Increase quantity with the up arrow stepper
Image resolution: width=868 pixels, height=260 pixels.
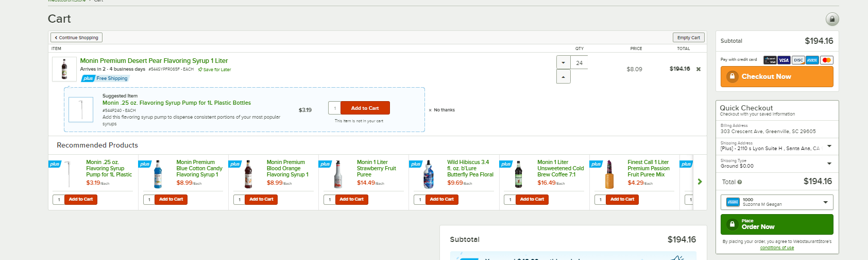[x=564, y=76]
